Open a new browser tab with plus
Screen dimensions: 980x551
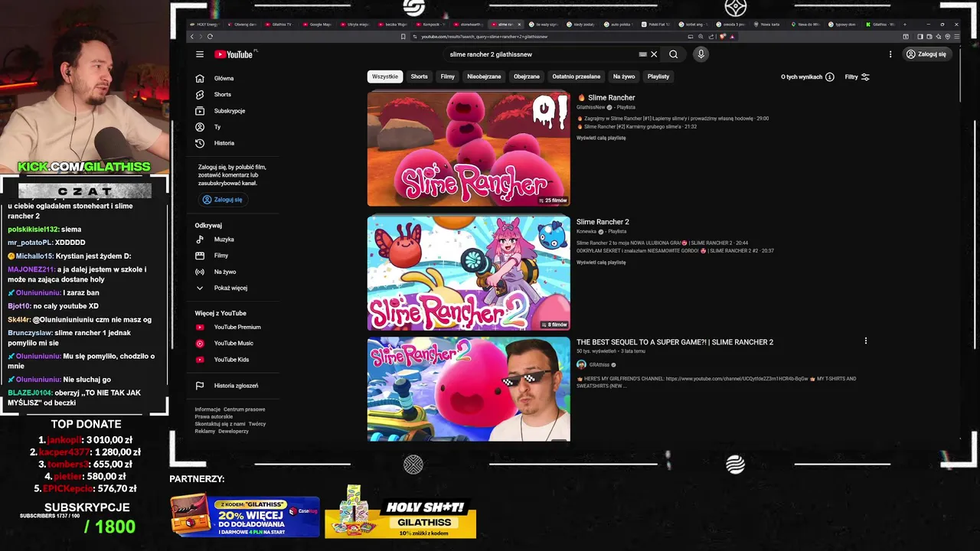pos(905,24)
